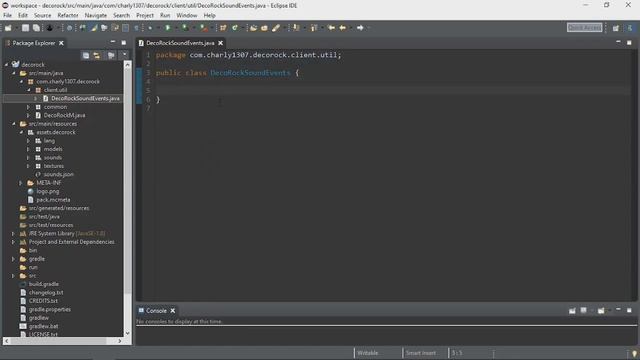Expand Project and External Dependencies
This screenshot has height=360, width=640.
(13, 242)
